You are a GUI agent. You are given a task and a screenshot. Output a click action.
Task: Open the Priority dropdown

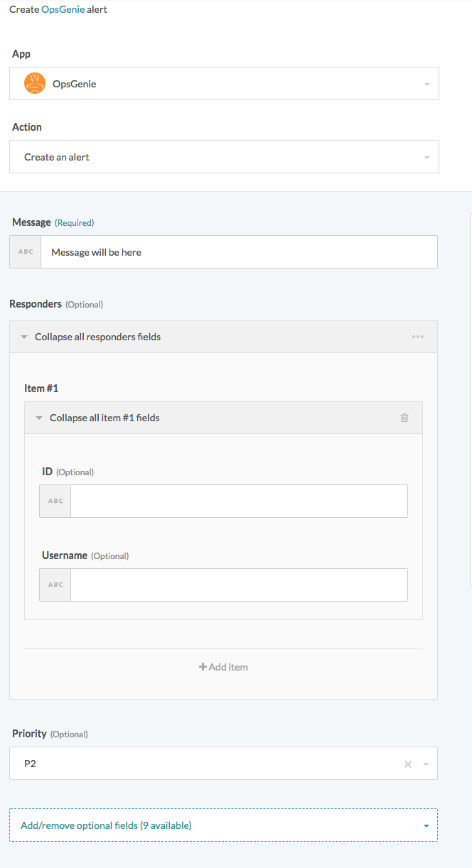coord(426,764)
